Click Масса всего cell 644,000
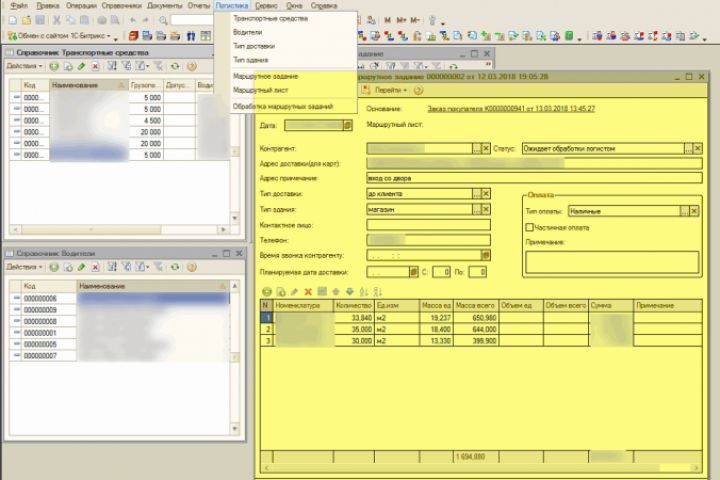 (475, 329)
